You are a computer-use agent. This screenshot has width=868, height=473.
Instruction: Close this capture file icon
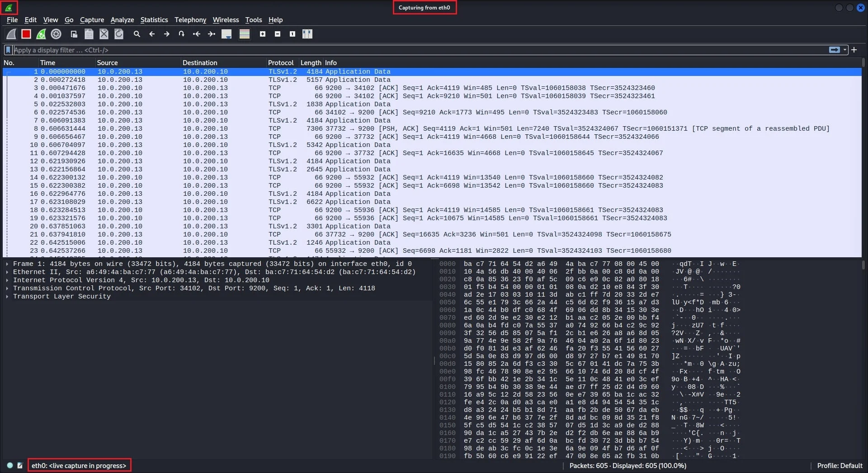(x=104, y=34)
